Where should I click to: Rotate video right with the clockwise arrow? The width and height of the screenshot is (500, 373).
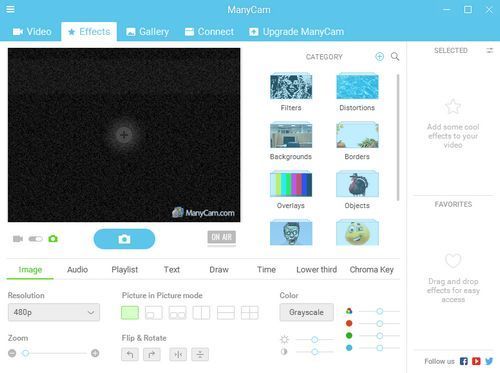[x=152, y=354]
